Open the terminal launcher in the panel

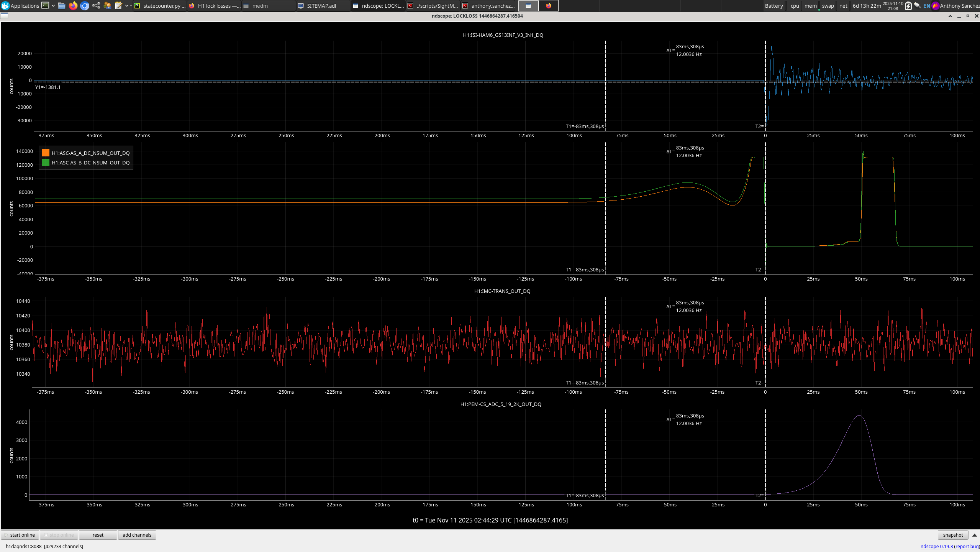[x=45, y=6]
